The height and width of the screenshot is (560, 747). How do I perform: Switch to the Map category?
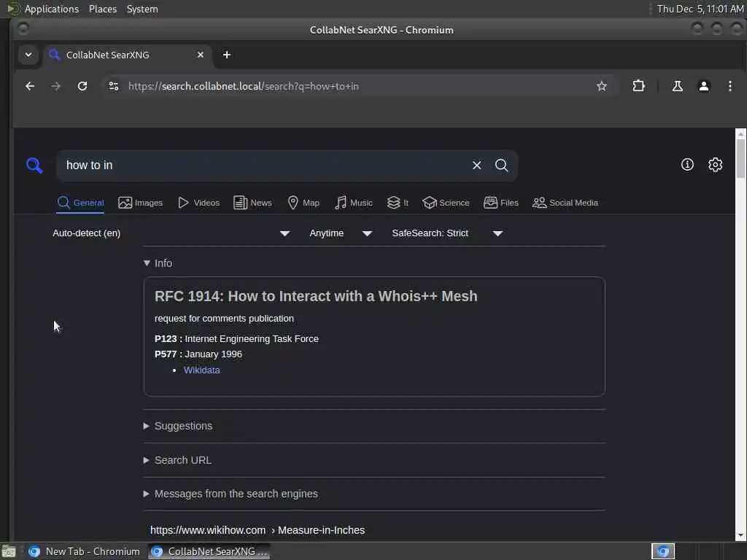303,203
